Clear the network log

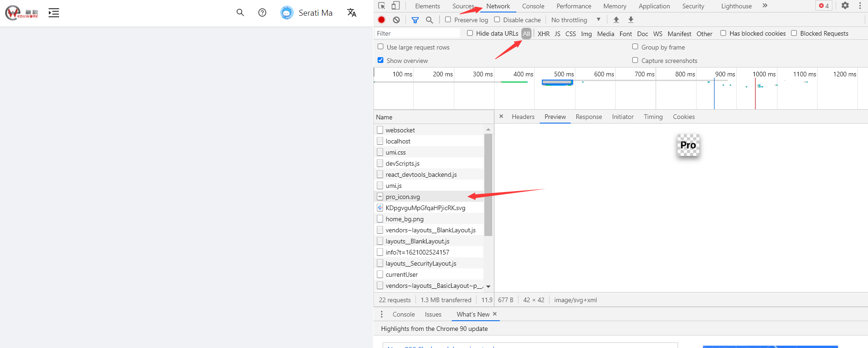click(396, 19)
